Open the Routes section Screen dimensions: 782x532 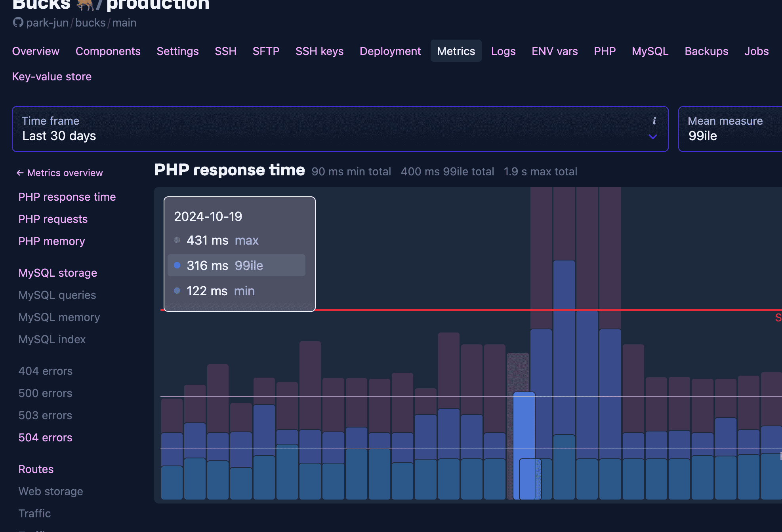coord(36,469)
